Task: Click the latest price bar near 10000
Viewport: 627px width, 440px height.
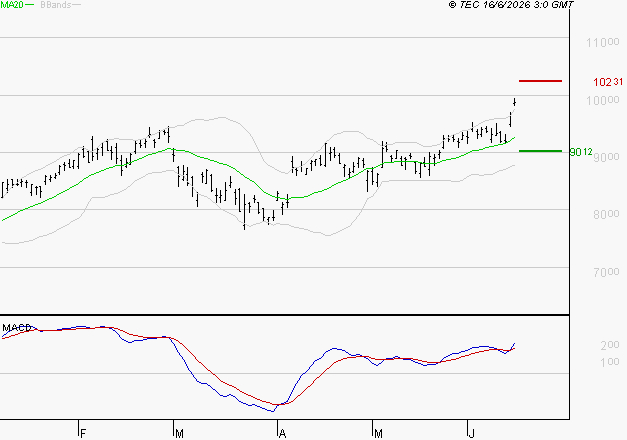Action: (x=515, y=102)
